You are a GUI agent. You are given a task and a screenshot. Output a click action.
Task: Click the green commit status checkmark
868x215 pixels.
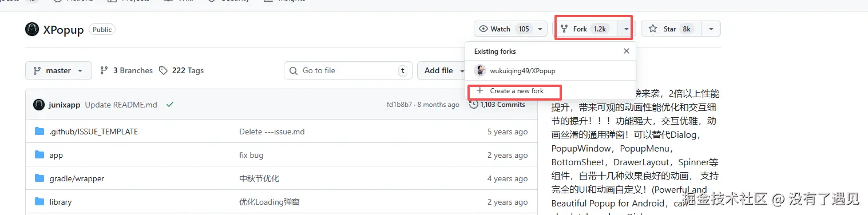point(169,105)
